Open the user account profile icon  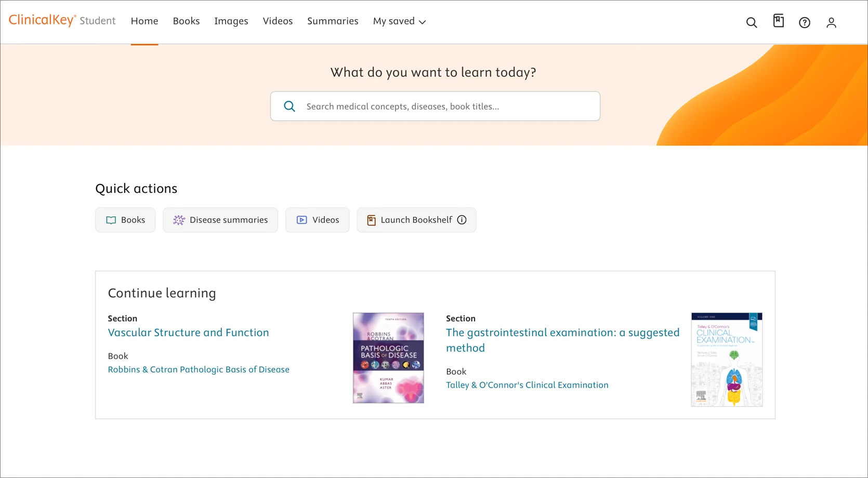pos(831,22)
